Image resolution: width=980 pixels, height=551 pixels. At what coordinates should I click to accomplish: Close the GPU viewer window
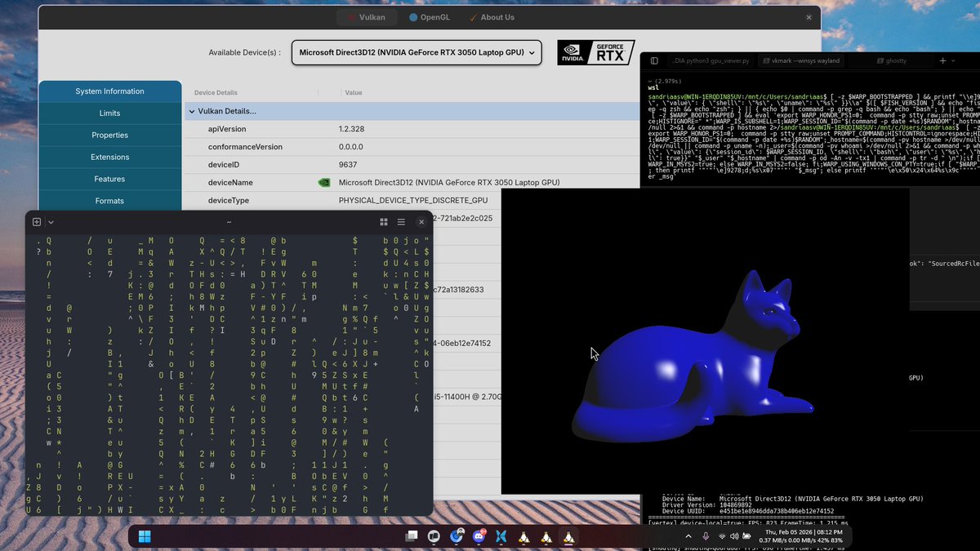click(809, 17)
